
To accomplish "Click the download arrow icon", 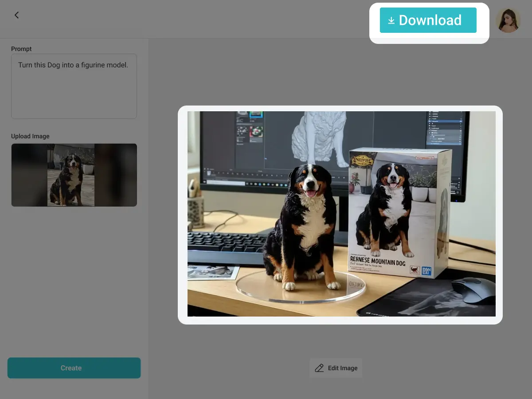I will pos(391,20).
